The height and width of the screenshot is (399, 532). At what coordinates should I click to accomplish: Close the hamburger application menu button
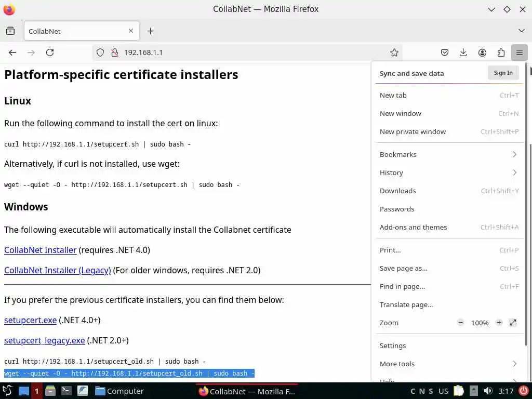520,52
